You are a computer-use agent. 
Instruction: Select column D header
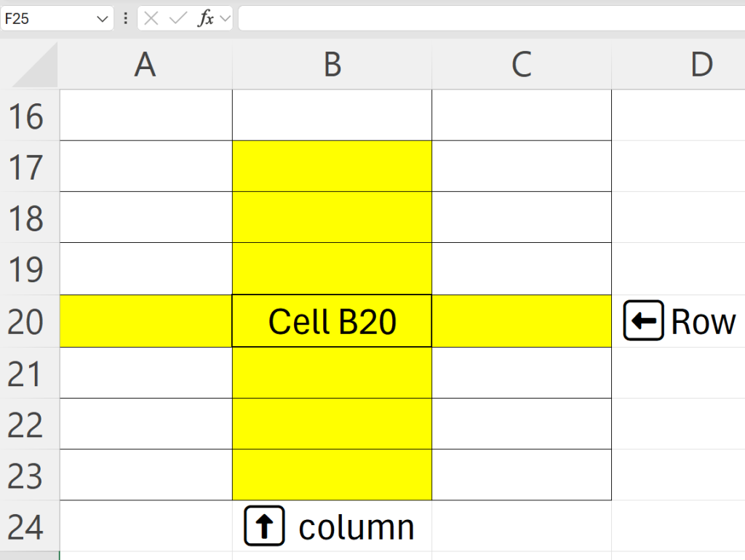(x=701, y=65)
